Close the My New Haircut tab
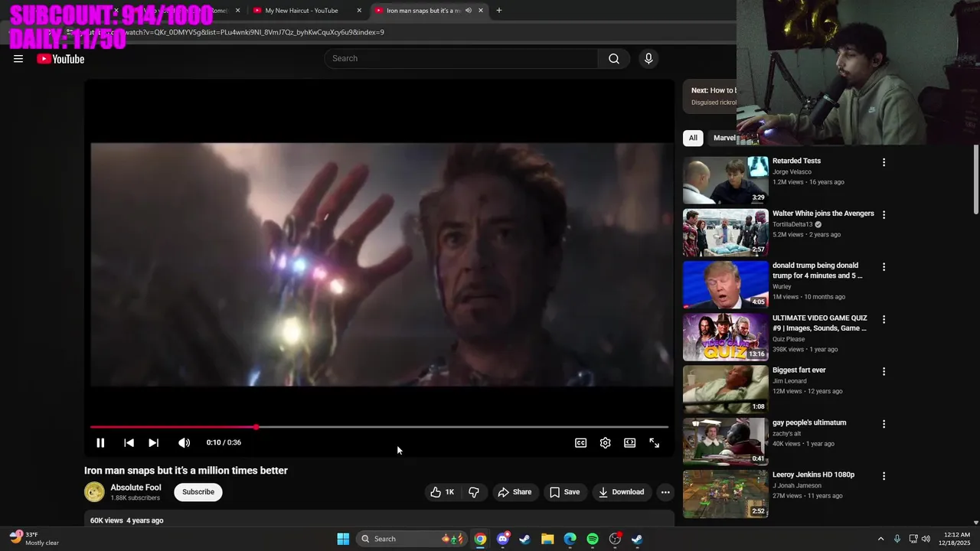The height and width of the screenshot is (551, 980). tap(359, 11)
